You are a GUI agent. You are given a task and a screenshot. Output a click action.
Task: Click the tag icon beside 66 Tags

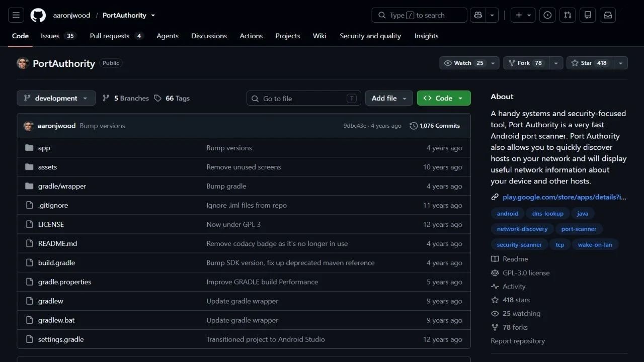point(158,98)
